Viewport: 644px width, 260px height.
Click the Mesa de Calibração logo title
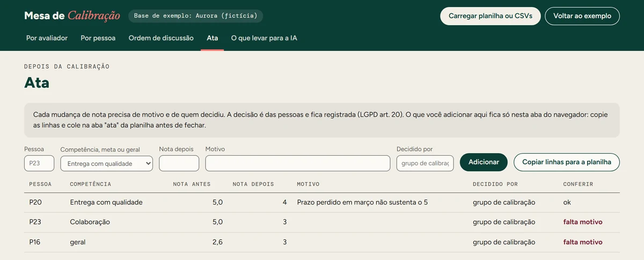tap(72, 16)
